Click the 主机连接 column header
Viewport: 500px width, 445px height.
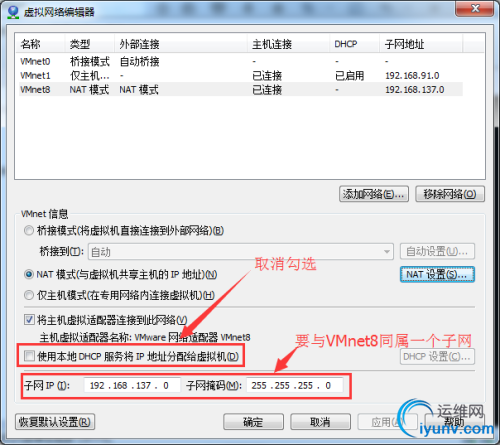[x=288, y=44]
